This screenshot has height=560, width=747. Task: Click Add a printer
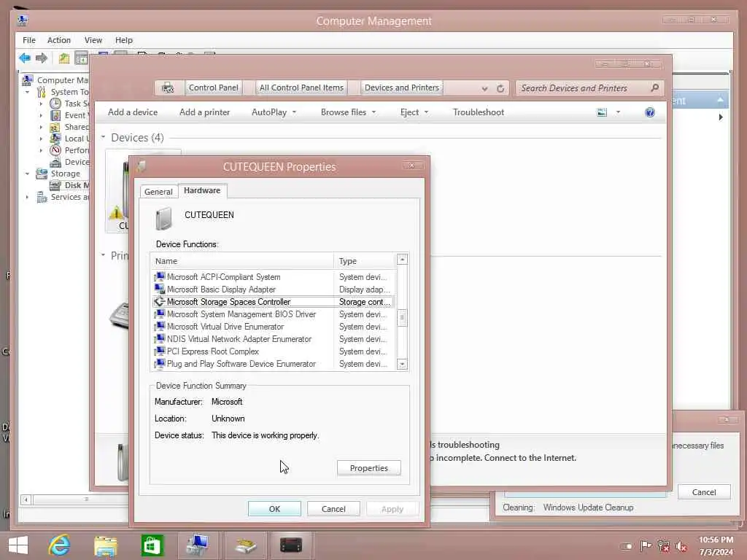pos(204,112)
